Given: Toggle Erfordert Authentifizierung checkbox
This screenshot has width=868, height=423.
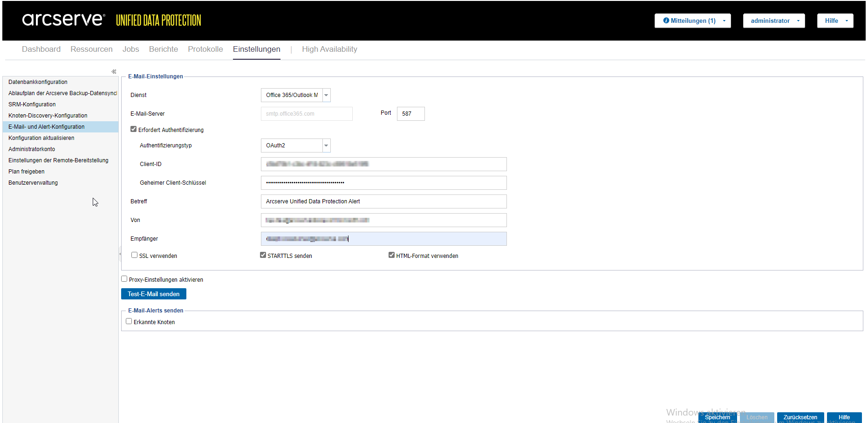Looking at the screenshot, I should 134,129.
